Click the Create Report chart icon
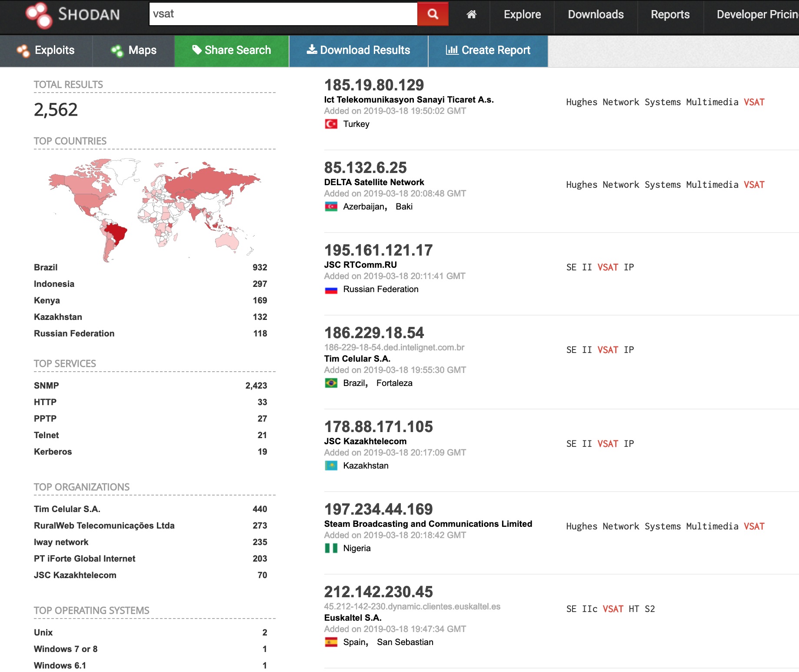 [452, 50]
